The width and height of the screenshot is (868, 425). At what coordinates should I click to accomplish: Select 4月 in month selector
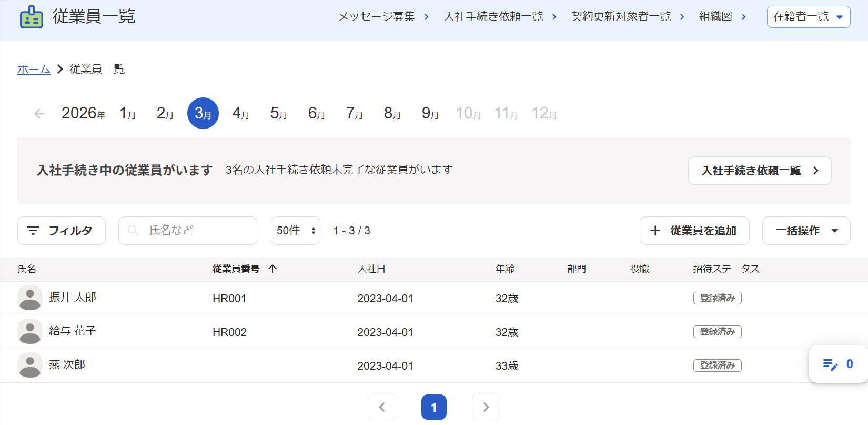(x=241, y=113)
